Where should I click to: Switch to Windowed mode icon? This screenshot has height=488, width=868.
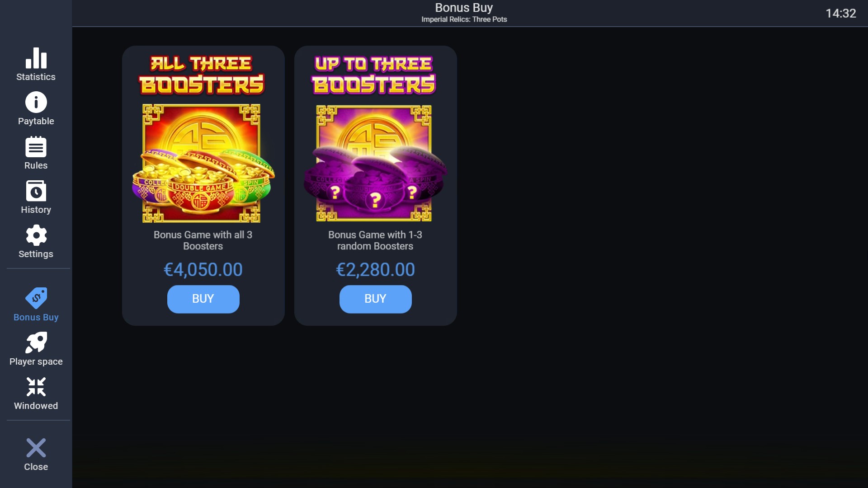point(36,387)
